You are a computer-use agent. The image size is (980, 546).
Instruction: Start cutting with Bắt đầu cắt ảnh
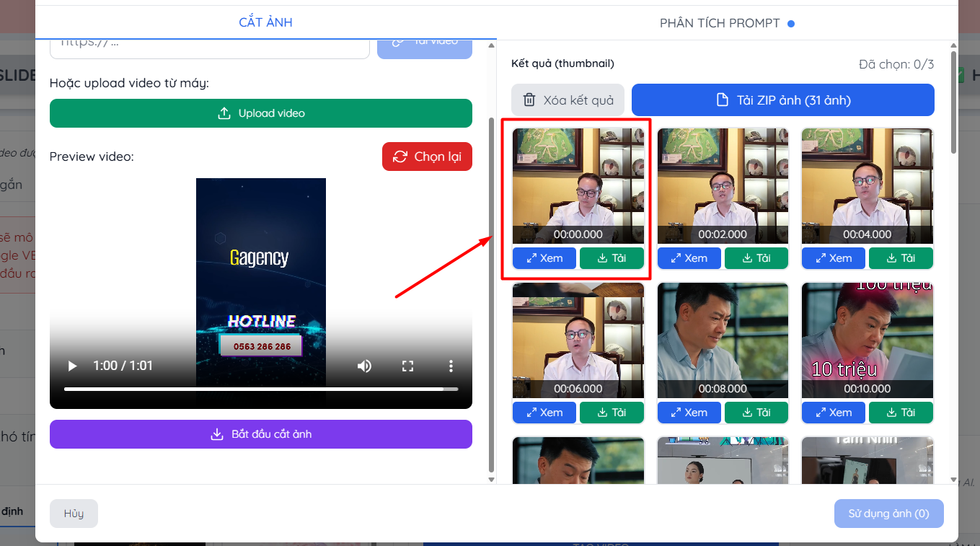pos(260,434)
